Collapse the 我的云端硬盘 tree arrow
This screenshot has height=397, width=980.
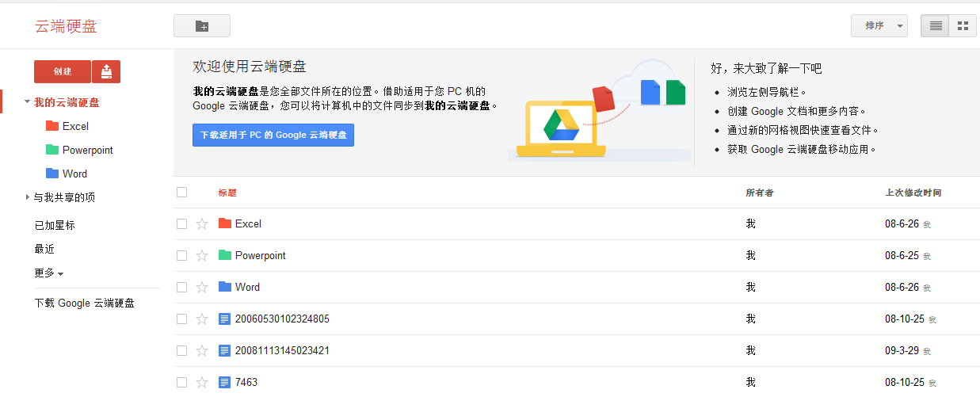(x=27, y=102)
